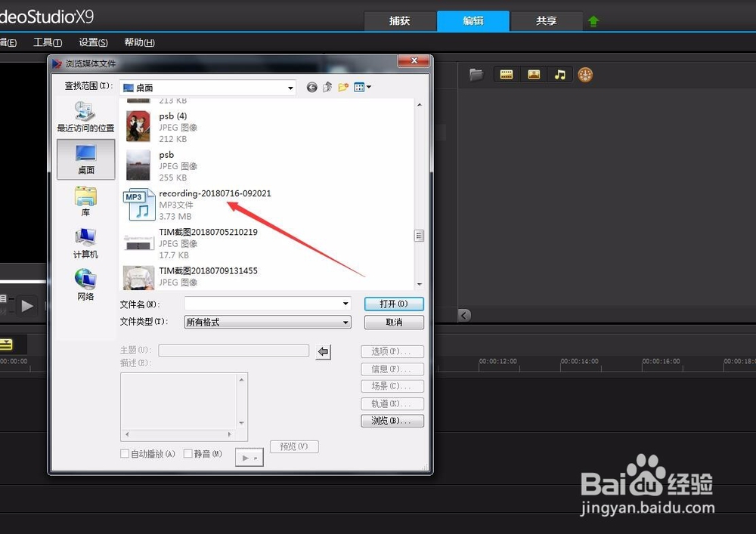This screenshot has width=756, height=534.
Task: Switch to the Edit (编辑) tab
Action: click(x=473, y=20)
